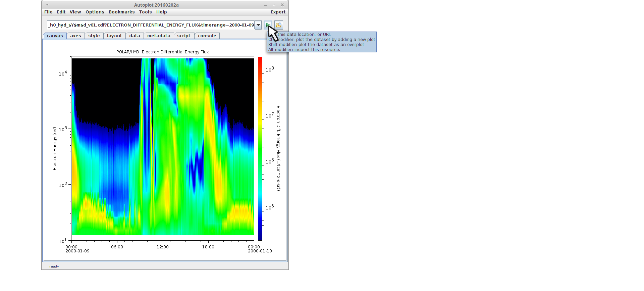644x291 pixels.
Task: Click the color bar gradient scale
Action: 260,149
